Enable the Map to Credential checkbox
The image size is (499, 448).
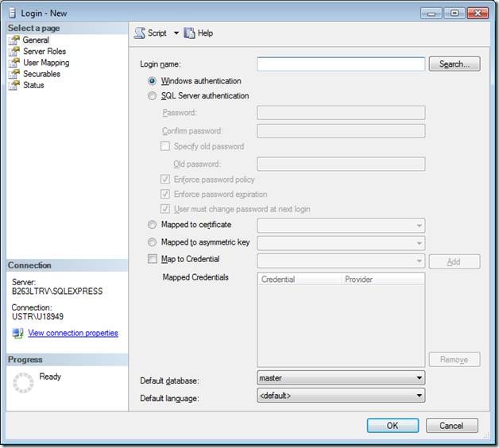pos(153,259)
